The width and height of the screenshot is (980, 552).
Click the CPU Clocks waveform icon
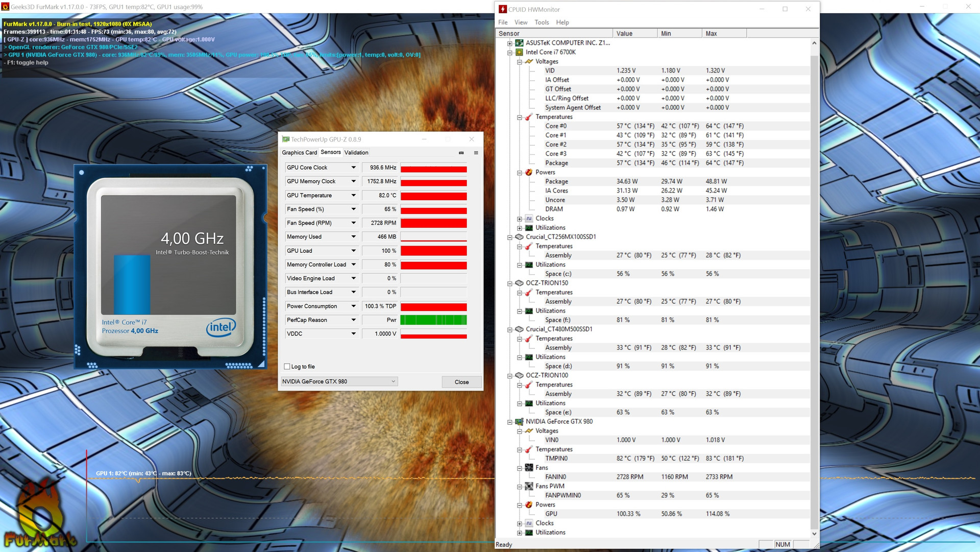pos(529,219)
